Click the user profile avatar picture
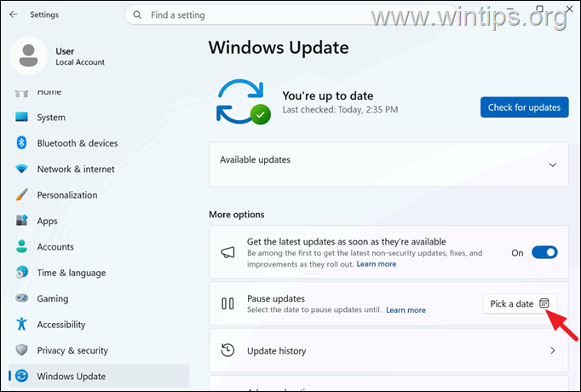 (28, 55)
